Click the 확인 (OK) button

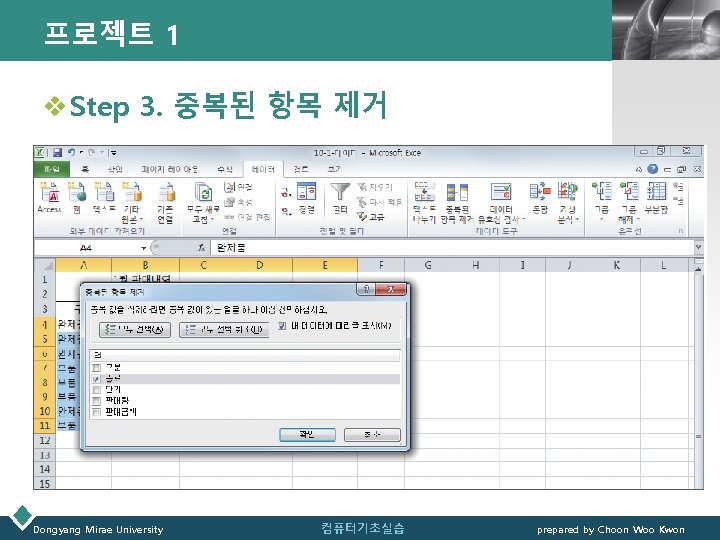307,434
